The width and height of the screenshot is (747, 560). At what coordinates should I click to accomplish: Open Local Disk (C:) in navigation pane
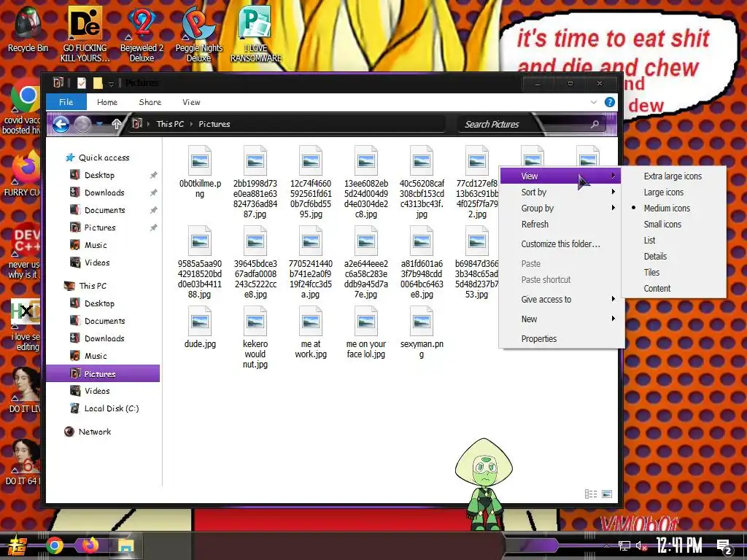[112, 408]
